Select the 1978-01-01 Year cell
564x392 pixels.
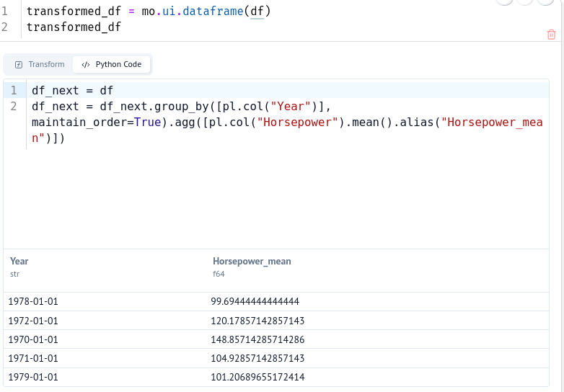point(33,301)
